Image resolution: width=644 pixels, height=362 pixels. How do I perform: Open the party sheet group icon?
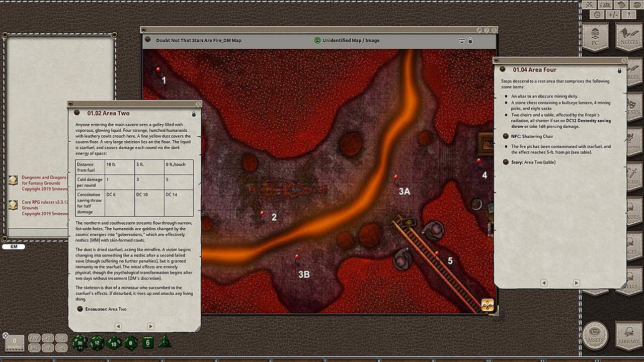pos(606,5)
